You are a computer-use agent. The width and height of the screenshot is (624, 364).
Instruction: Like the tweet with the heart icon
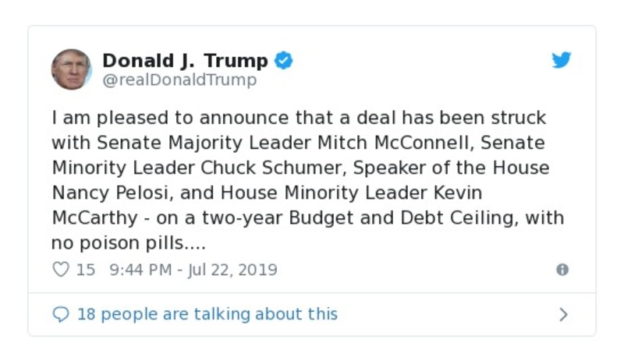tap(60, 270)
